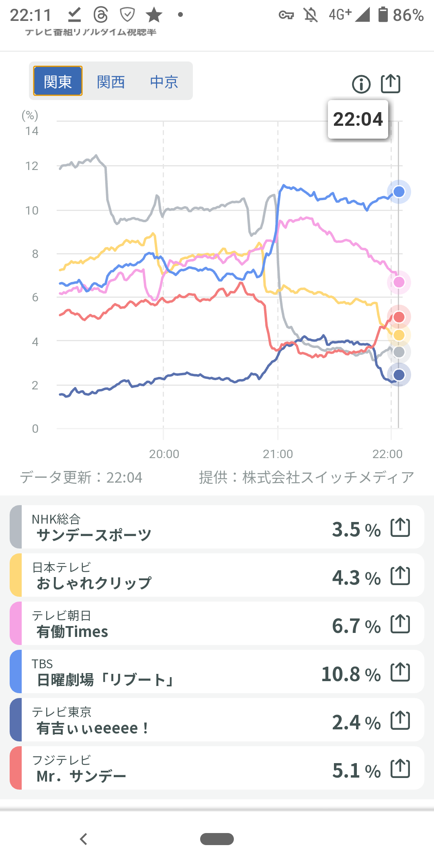The image size is (434, 868).
Task: Share the テレビ朝日 有働Times rating
Action: [400, 624]
